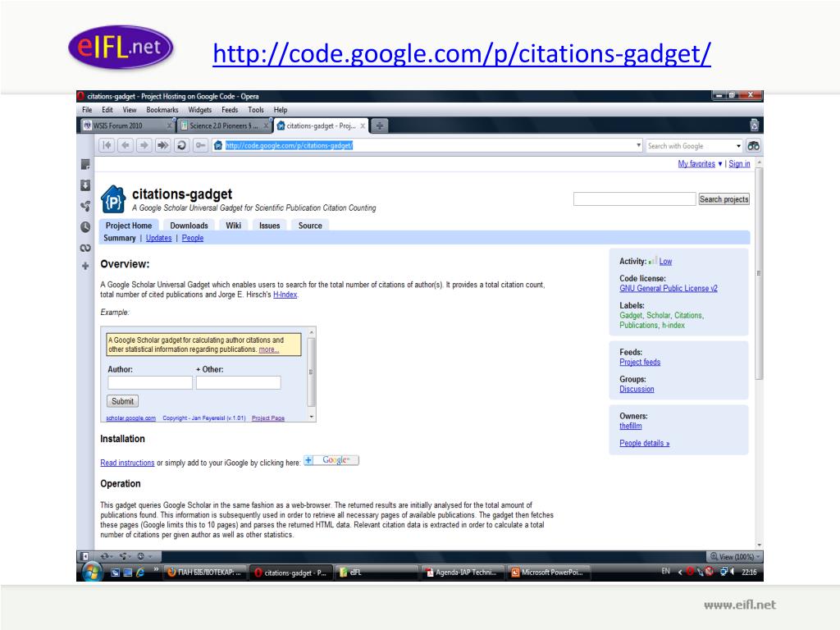This screenshot has height=630, width=840.
Task: Click the Sign in link
Action: click(739, 164)
